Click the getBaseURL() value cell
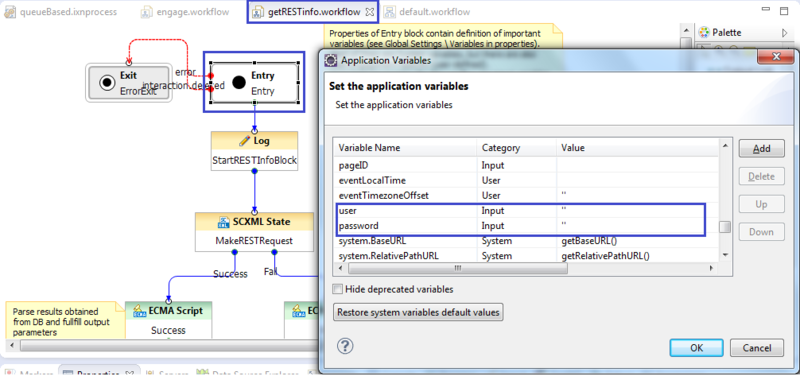 [x=590, y=241]
